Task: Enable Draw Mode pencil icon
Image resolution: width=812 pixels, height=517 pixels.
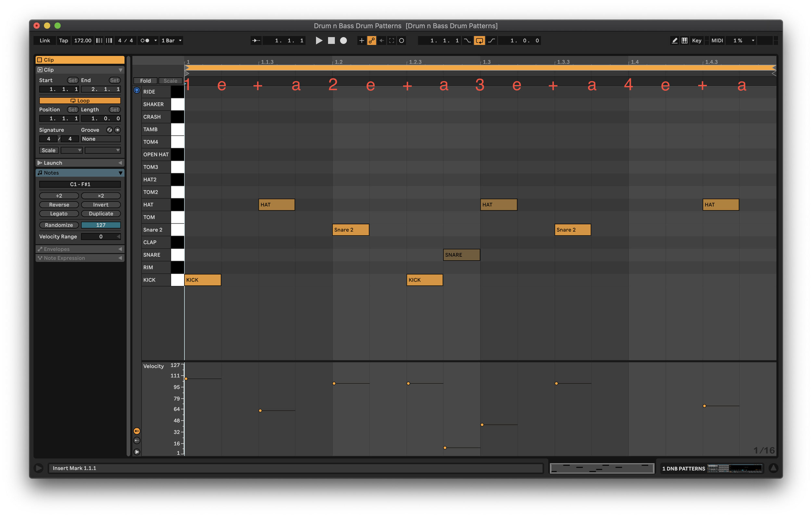Action: click(674, 41)
